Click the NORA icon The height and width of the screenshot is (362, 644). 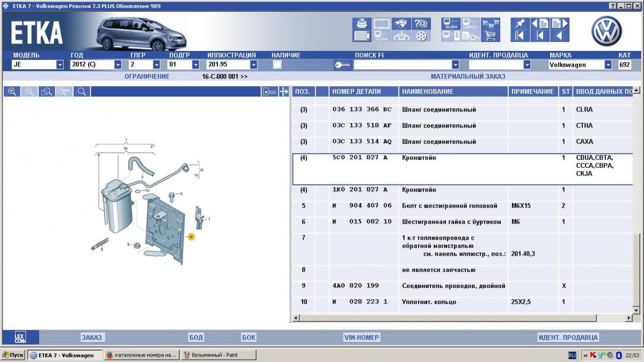(x=382, y=36)
